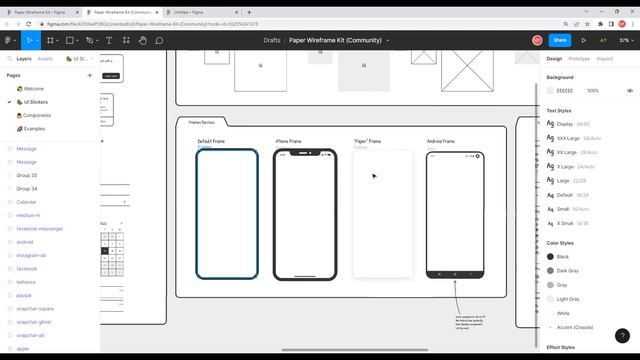640x360 pixels.
Task: Open the missing fonts A? indicator
Action: (603, 40)
